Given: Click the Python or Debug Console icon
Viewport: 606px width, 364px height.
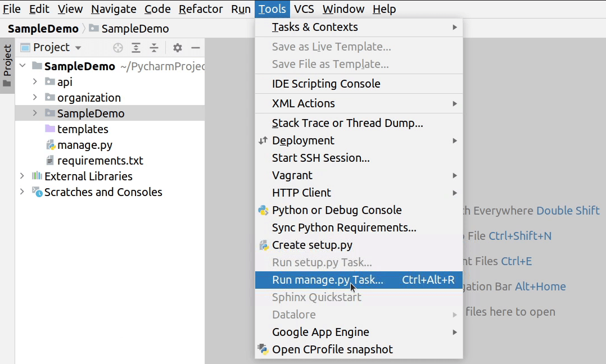Looking at the screenshot, I should click(263, 210).
